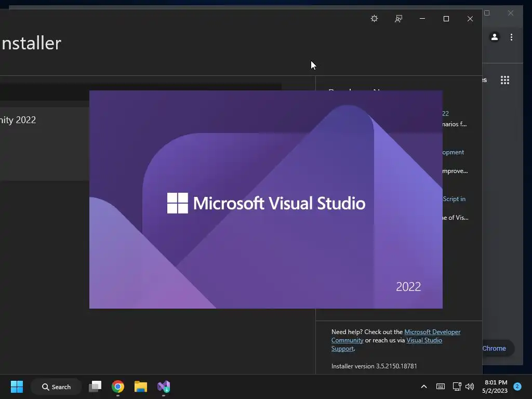Click the blue Chrome button in the browser window
The image size is (532, 399).
498,349
